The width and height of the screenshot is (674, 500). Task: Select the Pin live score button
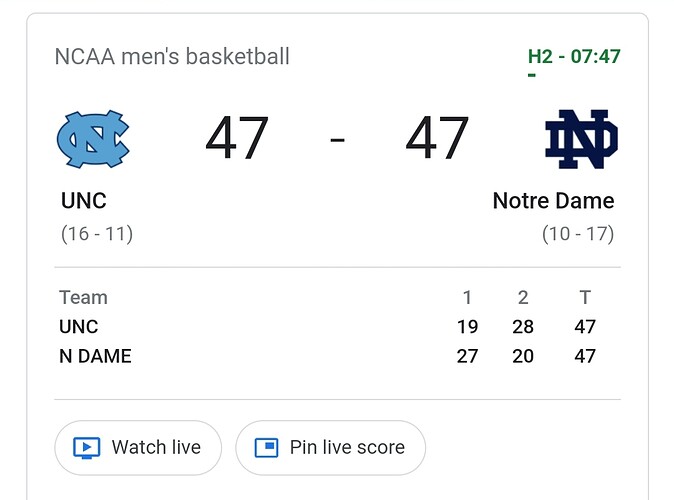331,448
